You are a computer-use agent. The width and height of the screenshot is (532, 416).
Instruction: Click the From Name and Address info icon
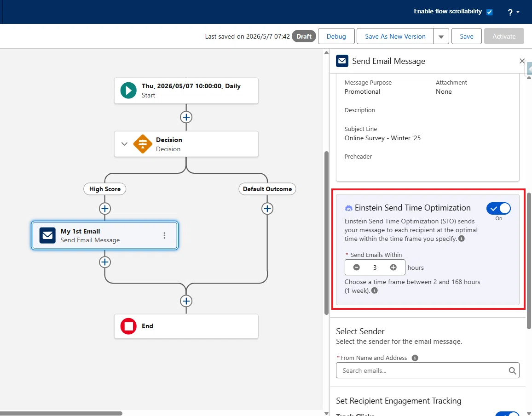coord(415,358)
